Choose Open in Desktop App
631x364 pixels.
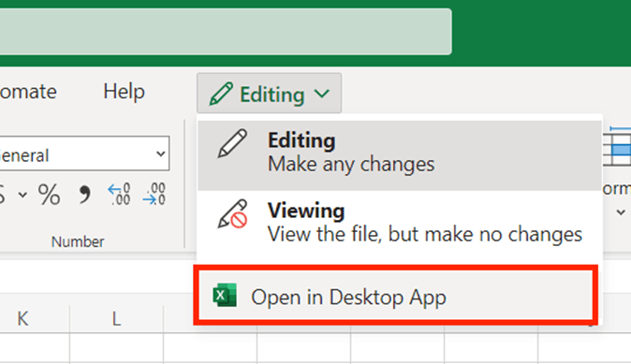(396, 297)
